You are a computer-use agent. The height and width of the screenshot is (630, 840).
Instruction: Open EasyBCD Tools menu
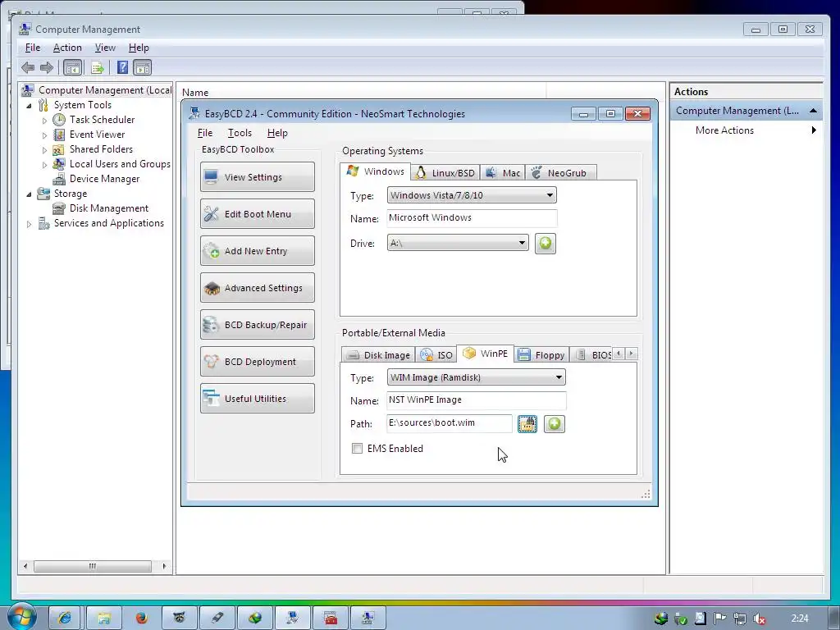[240, 133]
